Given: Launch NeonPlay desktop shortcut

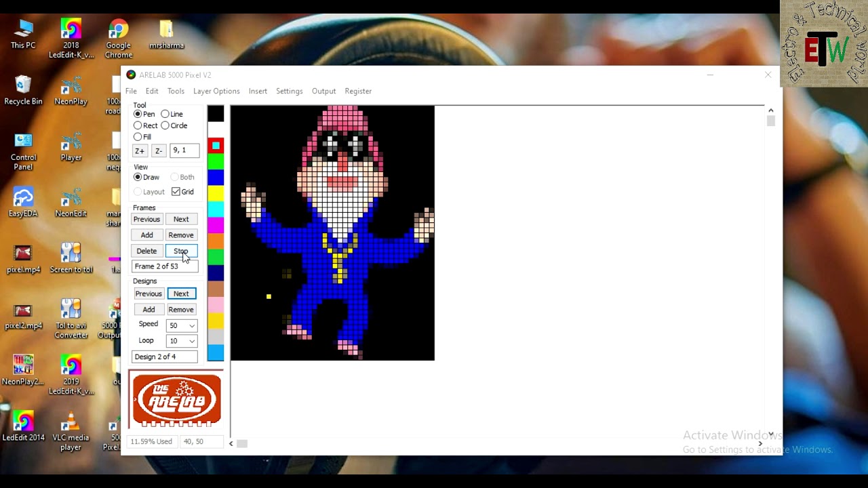Looking at the screenshot, I should 71,90.
